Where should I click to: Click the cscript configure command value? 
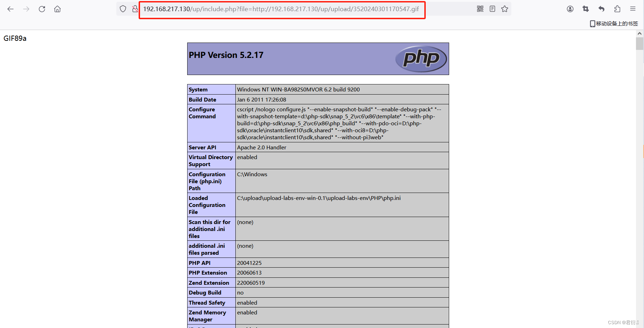[x=339, y=124]
